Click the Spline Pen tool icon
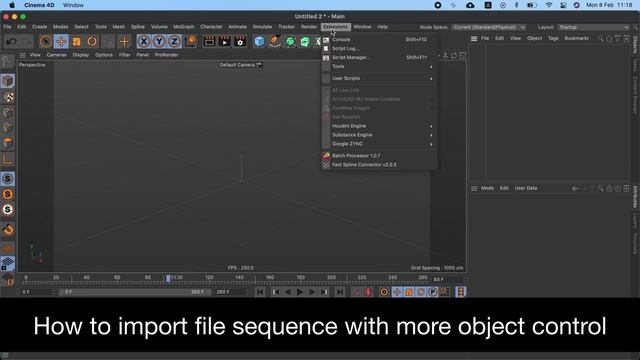The image size is (640, 360). coord(275,42)
